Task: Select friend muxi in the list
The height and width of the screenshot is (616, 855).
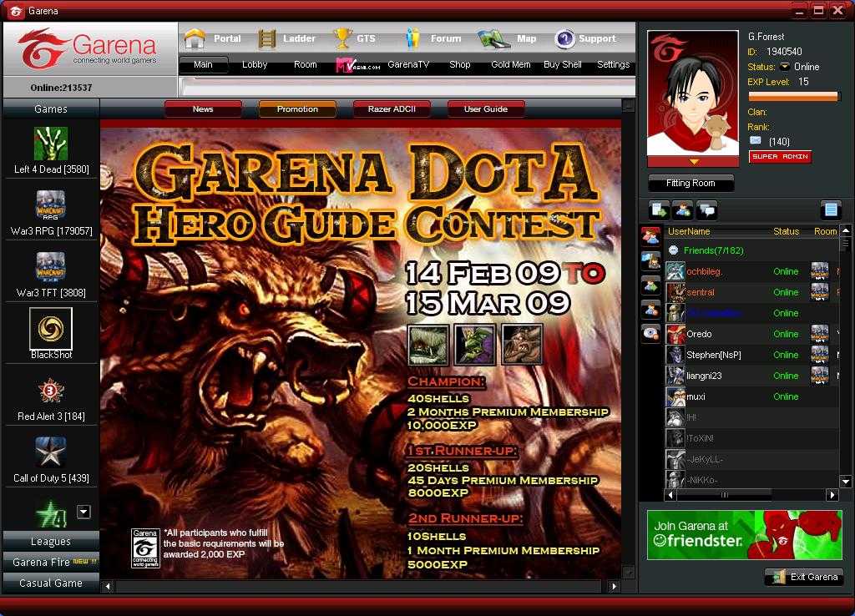Action: click(751, 396)
